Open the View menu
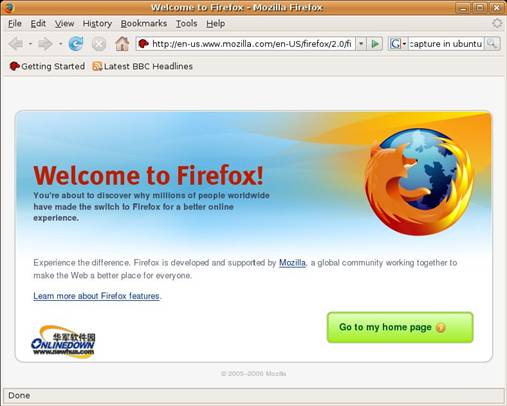Image resolution: width=507 pixels, height=406 pixels. tap(64, 24)
